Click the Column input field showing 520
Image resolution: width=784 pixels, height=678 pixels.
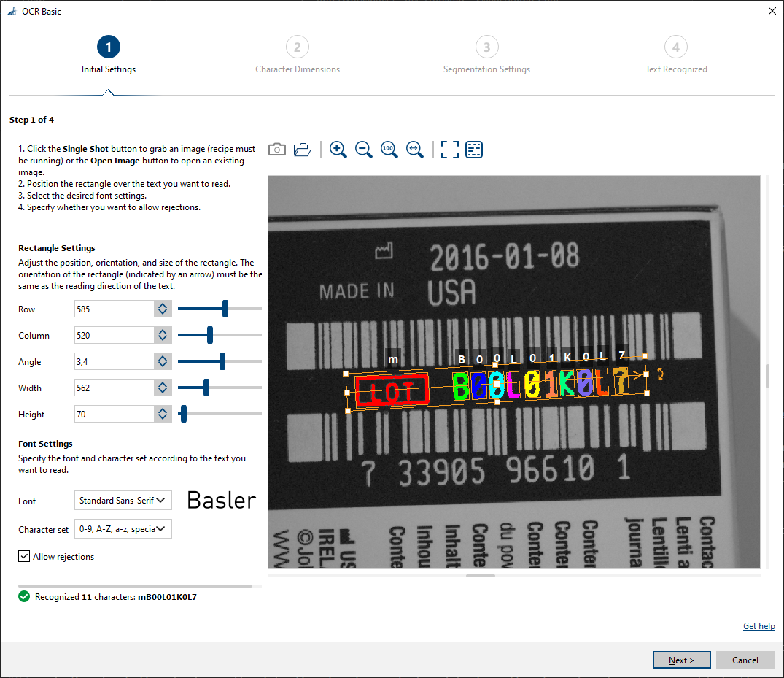115,335
